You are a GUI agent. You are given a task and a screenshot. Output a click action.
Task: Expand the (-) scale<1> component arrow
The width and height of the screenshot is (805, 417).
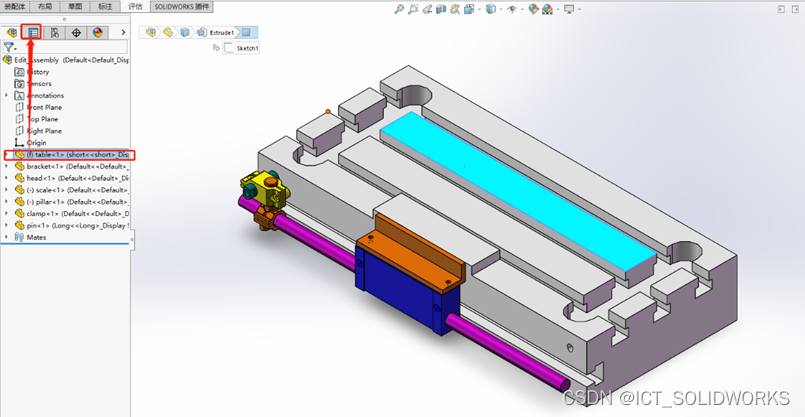coord(7,189)
